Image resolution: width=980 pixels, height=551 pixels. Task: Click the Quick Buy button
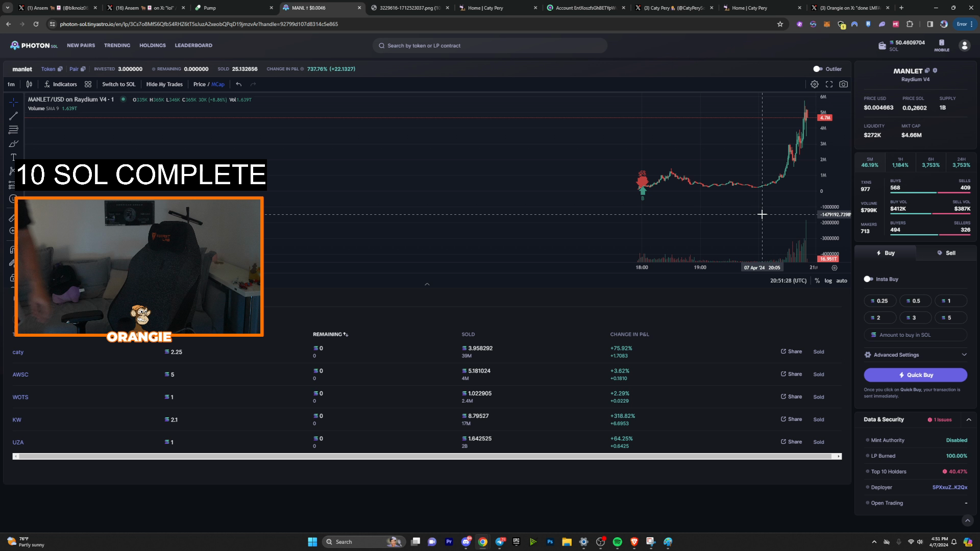tap(916, 375)
